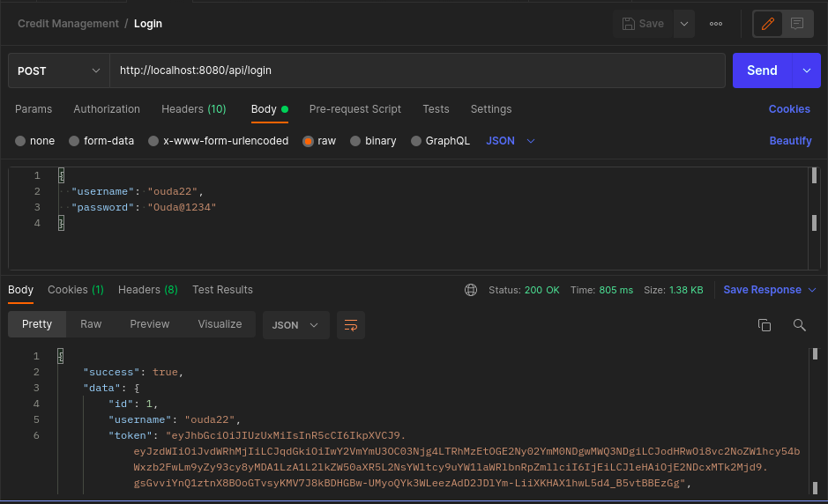Open the response JSON format dropdown

[295, 325]
